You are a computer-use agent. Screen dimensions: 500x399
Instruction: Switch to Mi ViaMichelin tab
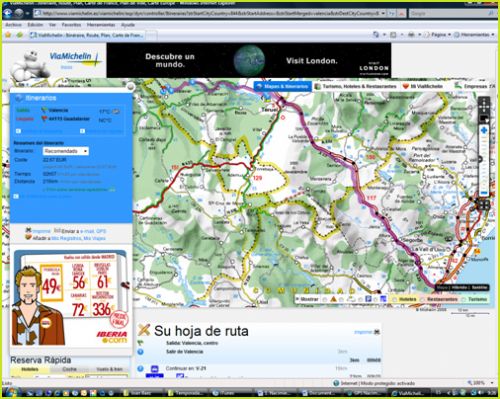(x=422, y=86)
